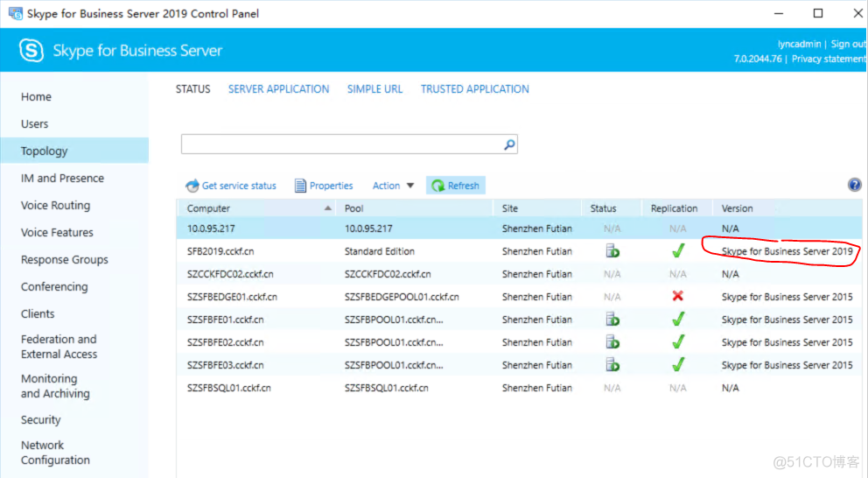Screen dimensions: 868x478
Task: Switch to the SIMPLE URL tab
Action: coord(374,89)
